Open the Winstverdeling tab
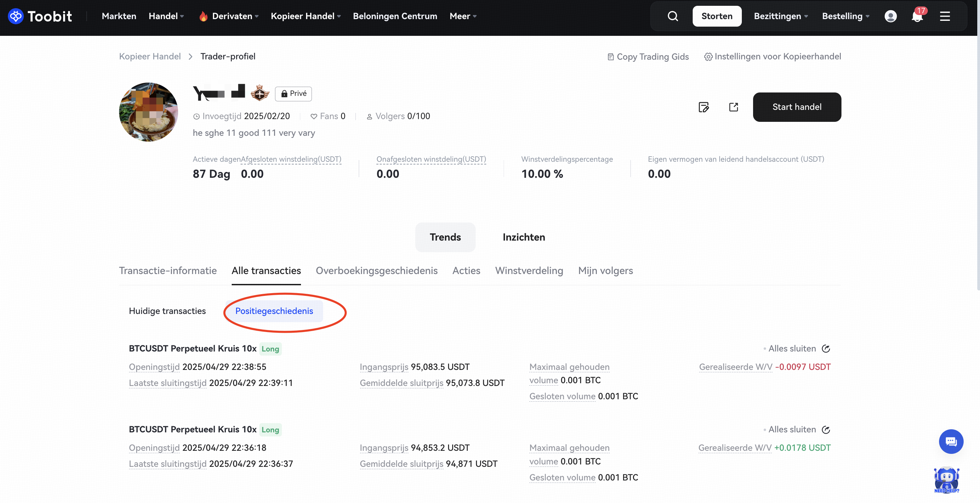The image size is (980, 503). pyautogui.click(x=529, y=271)
